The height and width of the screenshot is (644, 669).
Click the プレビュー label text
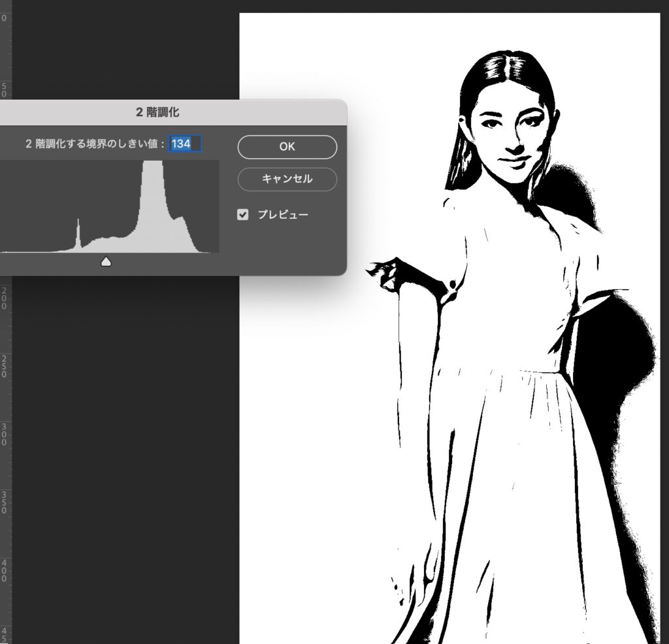(x=282, y=214)
